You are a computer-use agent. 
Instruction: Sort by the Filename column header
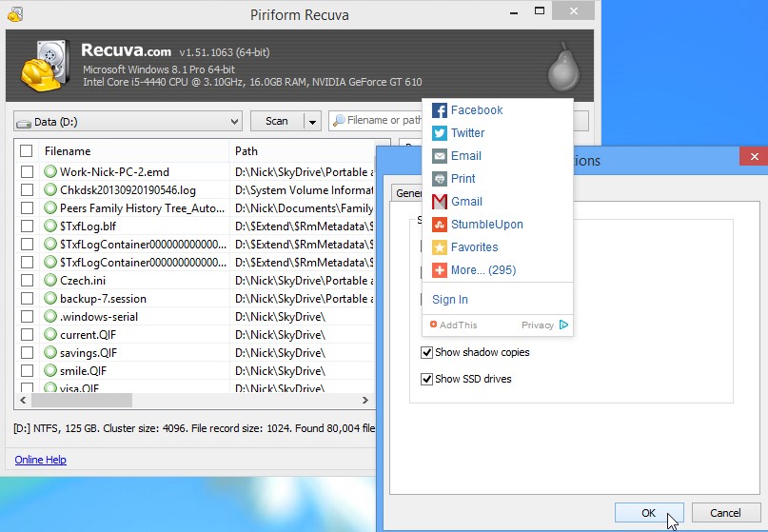tap(136, 151)
